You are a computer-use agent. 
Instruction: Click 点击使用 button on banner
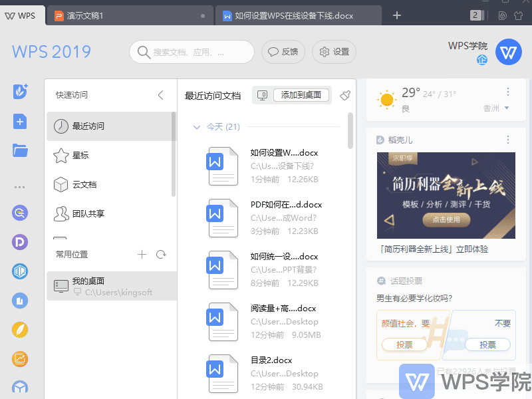point(446,220)
